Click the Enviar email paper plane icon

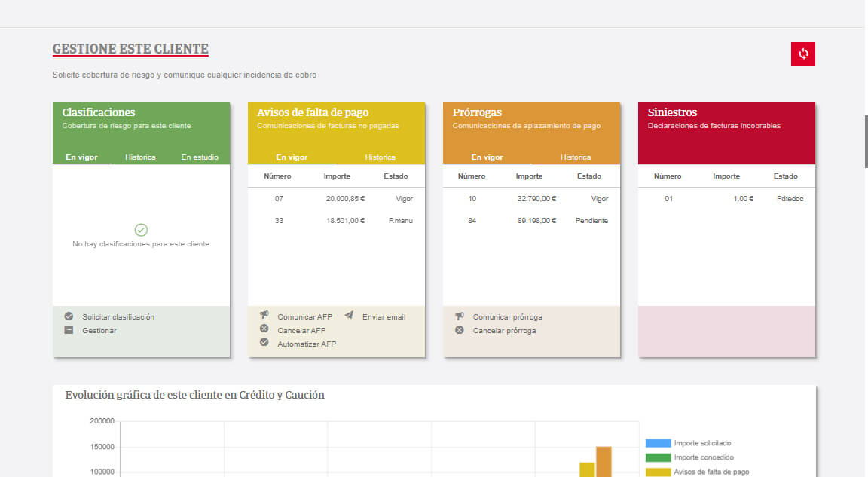349,316
